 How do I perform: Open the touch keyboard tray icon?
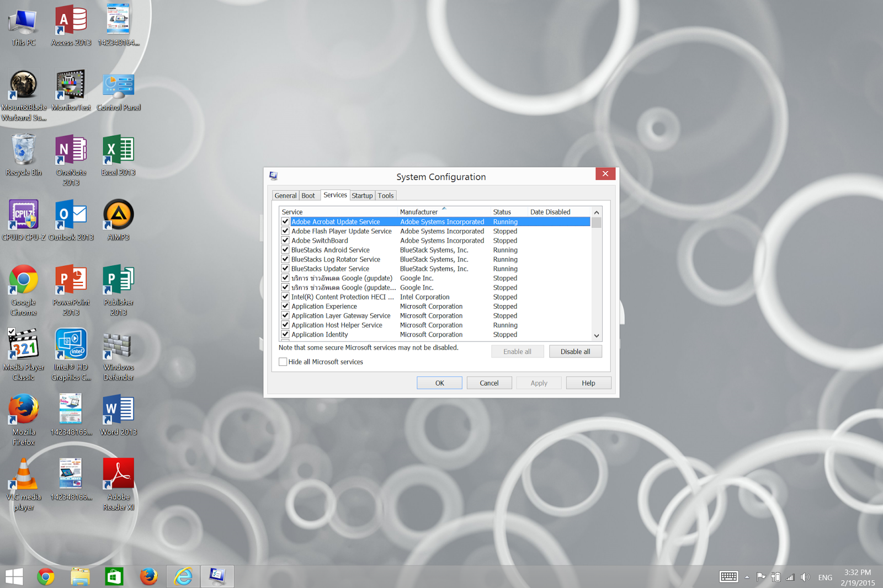pos(728,577)
